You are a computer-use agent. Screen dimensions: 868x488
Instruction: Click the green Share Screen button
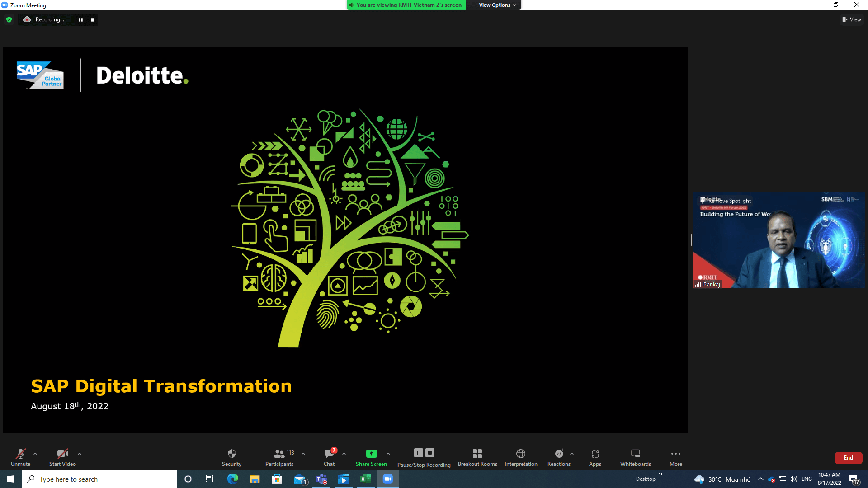[371, 457]
